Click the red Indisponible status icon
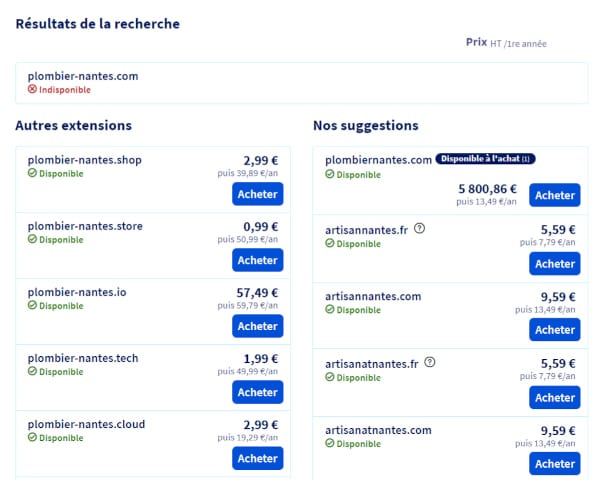The width and height of the screenshot is (600, 480). (32, 90)
